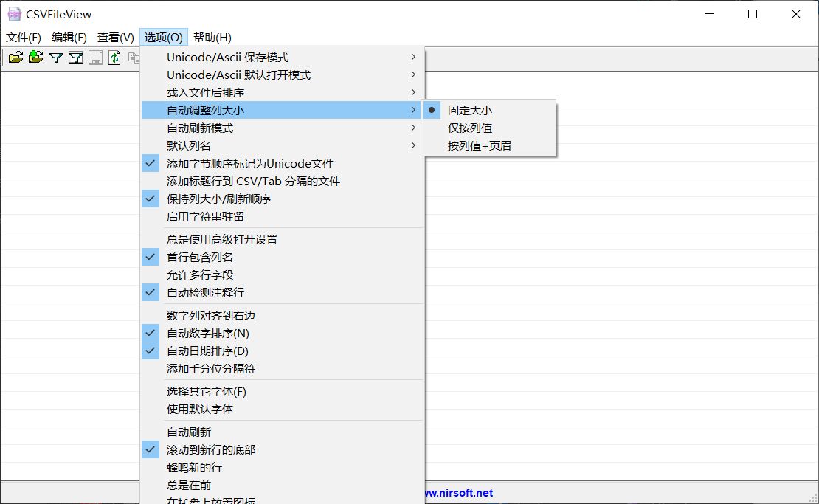Refresh the file using the toolbar icon
This screenshot has height=504, width=819.
pyautogui.click(x=115, y=57)
